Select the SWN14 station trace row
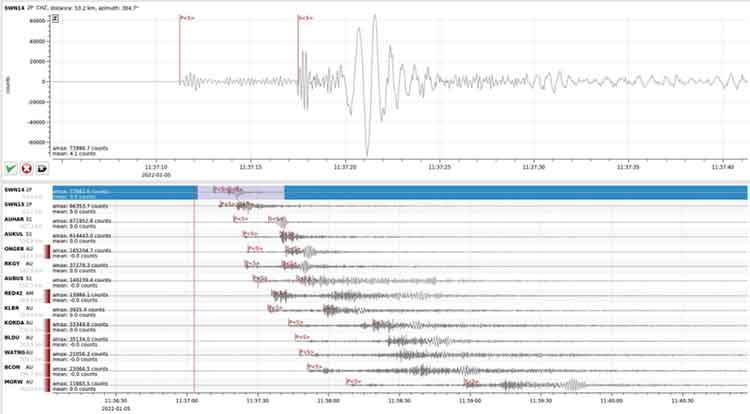This screenshot has height=414, width=750. (x=400, y=193)
